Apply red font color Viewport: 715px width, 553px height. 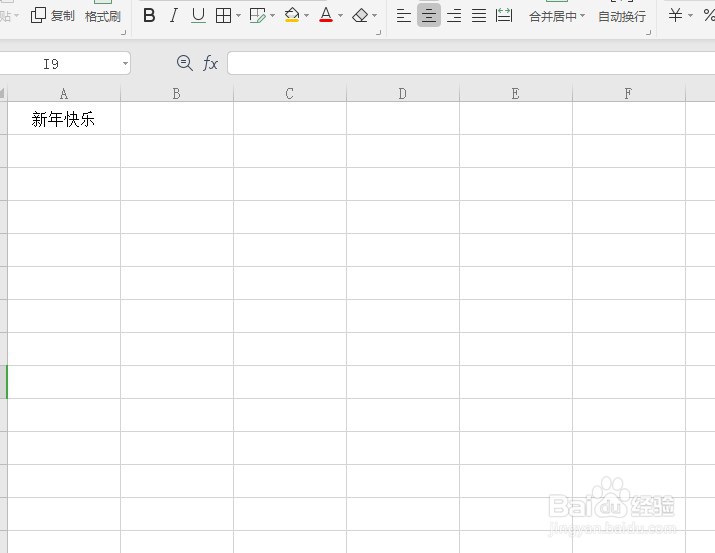(326, 16)
